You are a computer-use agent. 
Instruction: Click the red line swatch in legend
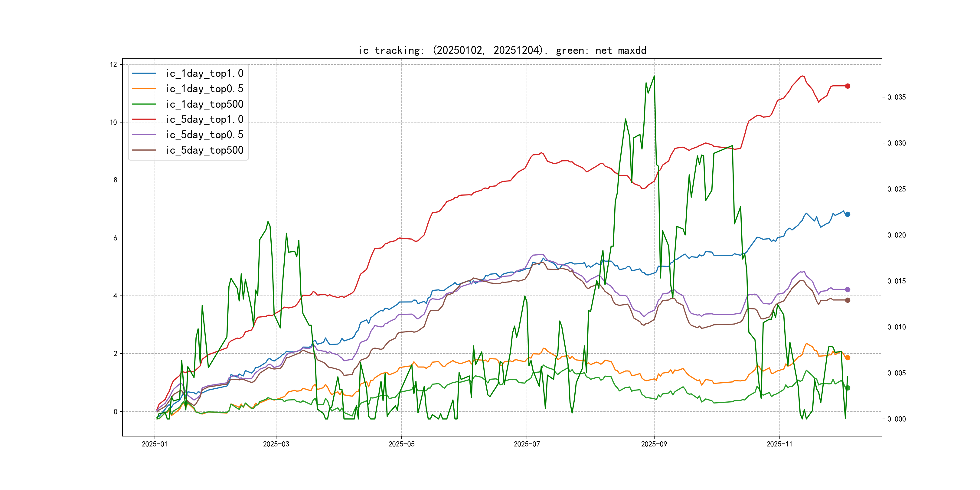[144, 119]
